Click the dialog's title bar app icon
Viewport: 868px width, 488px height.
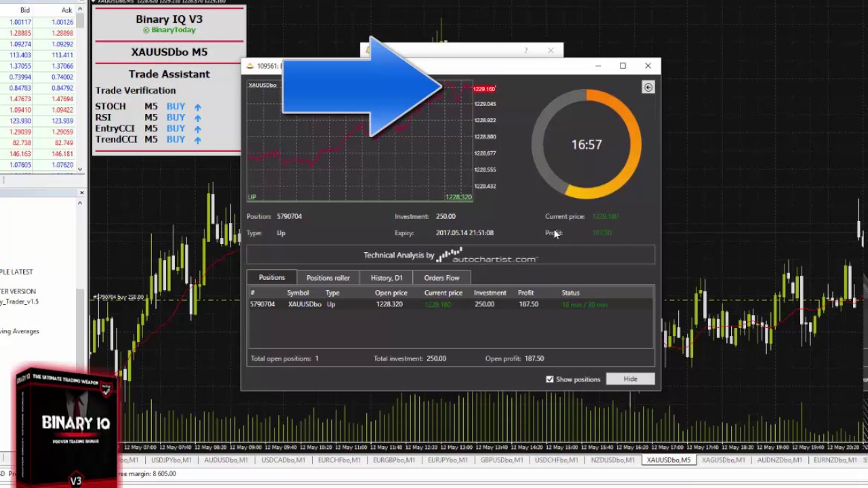click(250, 66)
